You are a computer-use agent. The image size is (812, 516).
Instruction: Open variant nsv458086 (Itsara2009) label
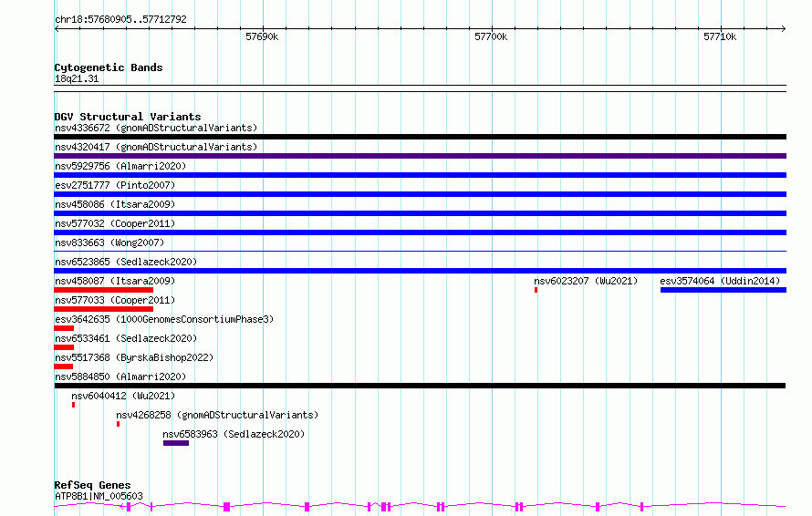[115, 204]
